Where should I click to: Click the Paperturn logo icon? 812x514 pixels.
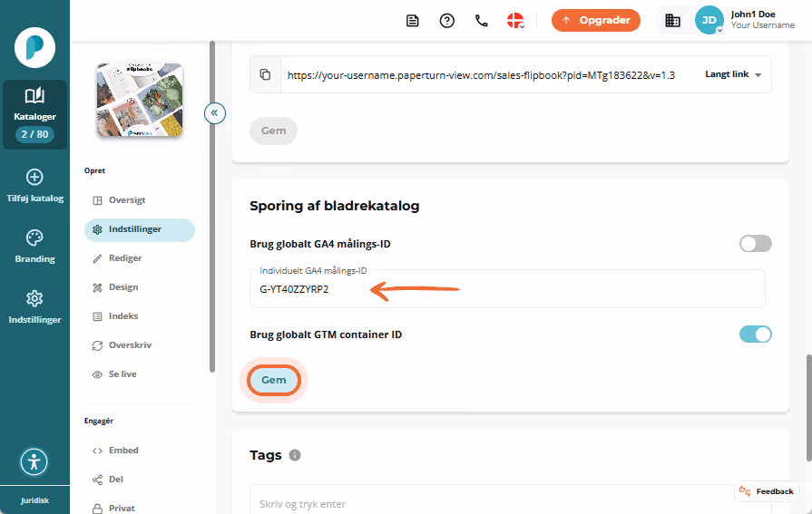[34, 48]
